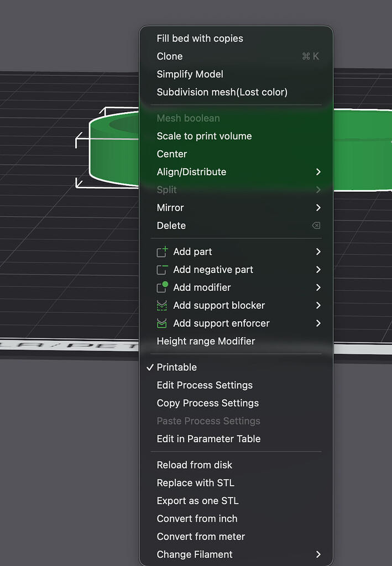Select Convert from inch
Screen dimensions: 392x566
[x=197, y=518]
